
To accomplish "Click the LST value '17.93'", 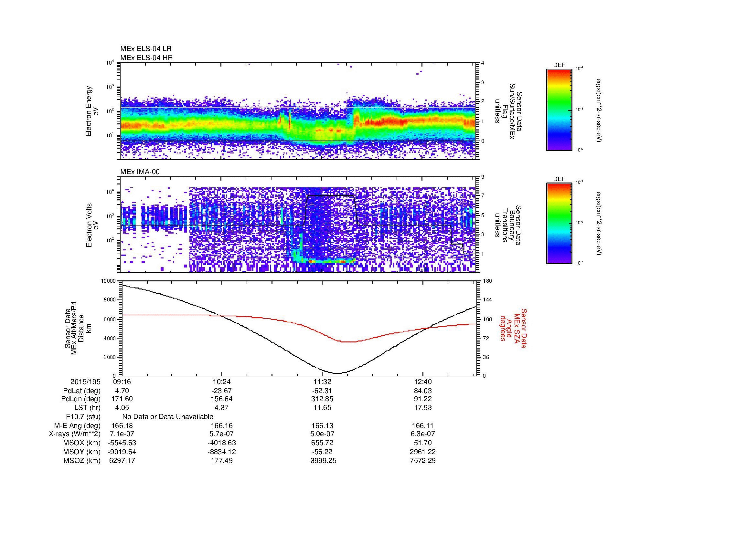I will click(x=423, y=408).
